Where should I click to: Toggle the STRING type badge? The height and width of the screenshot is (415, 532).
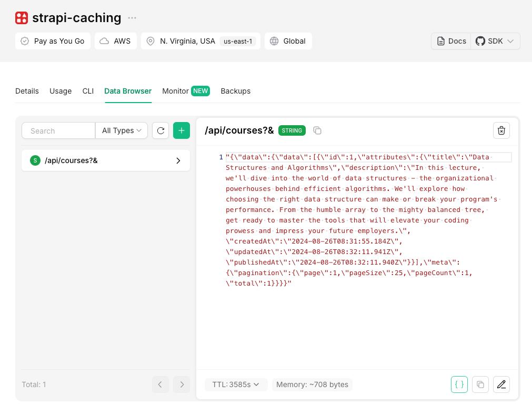(292, 130)
